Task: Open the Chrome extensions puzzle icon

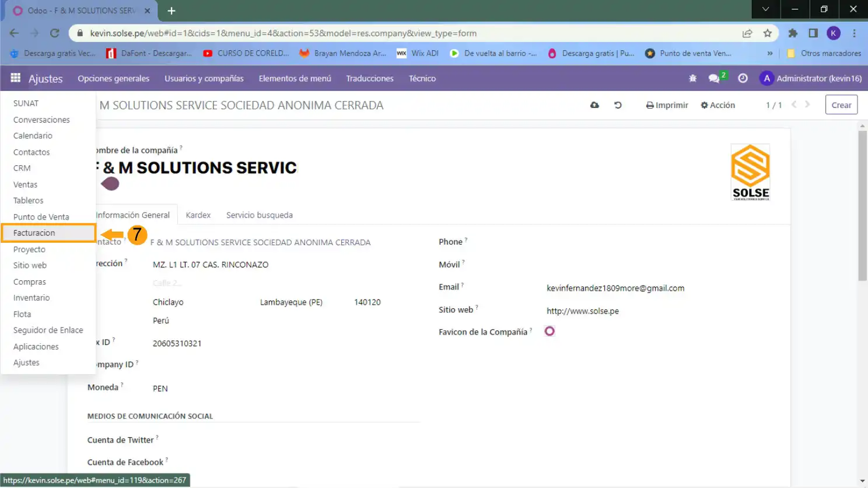Action: [793, 33]
